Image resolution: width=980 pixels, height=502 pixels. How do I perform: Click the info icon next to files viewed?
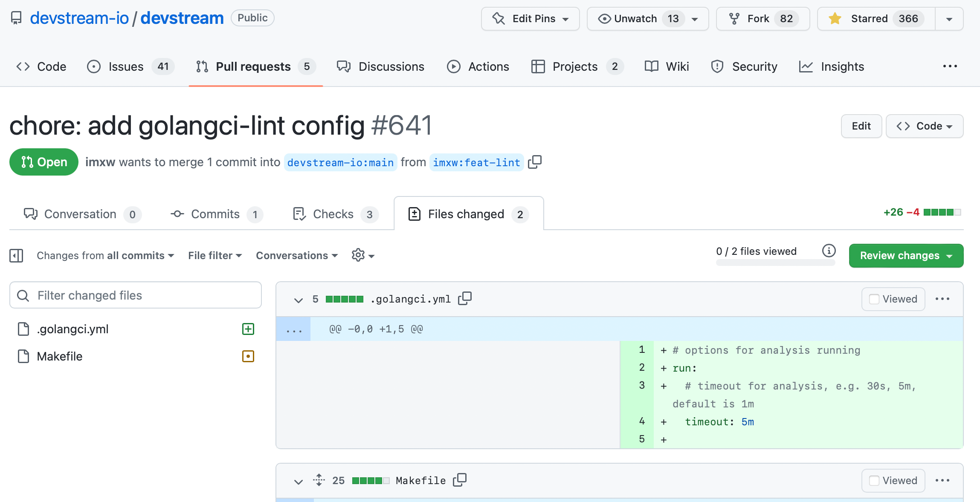coord(829,251)
